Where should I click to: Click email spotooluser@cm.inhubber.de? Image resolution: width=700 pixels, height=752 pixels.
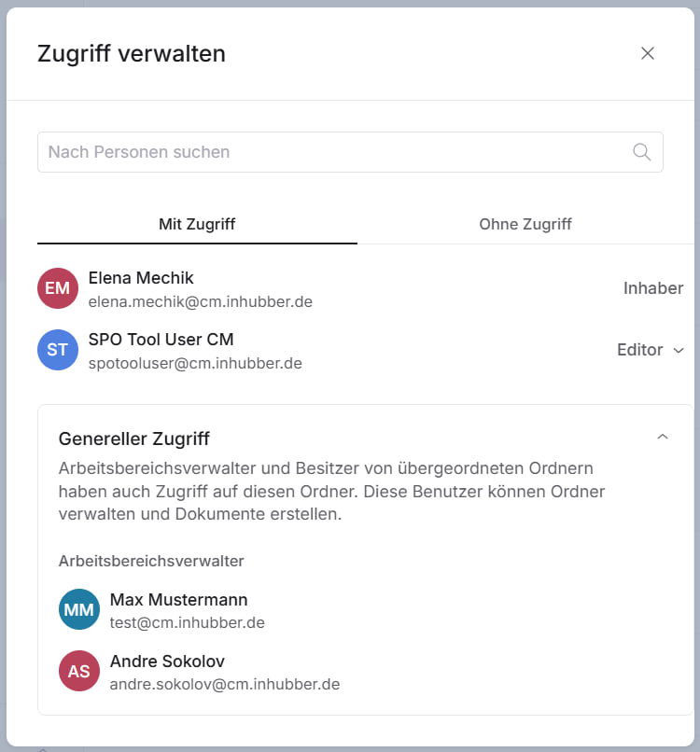pyautogui.click(x=195, y=363)
